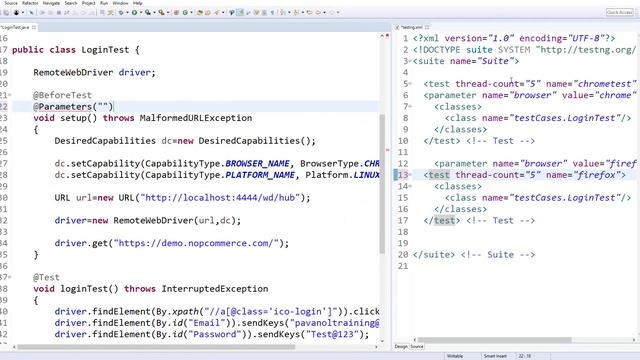640x360 pixels.
Task: Click the Java editor horizontal scrollbar
Action: [x=156, y=347]
